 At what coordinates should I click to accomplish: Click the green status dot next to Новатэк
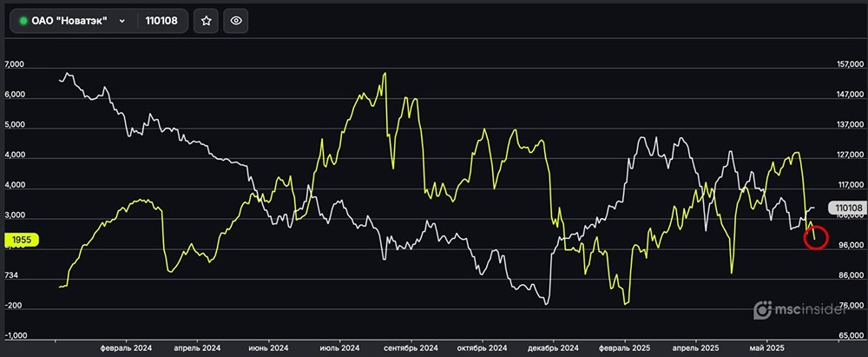pos(23,21)
